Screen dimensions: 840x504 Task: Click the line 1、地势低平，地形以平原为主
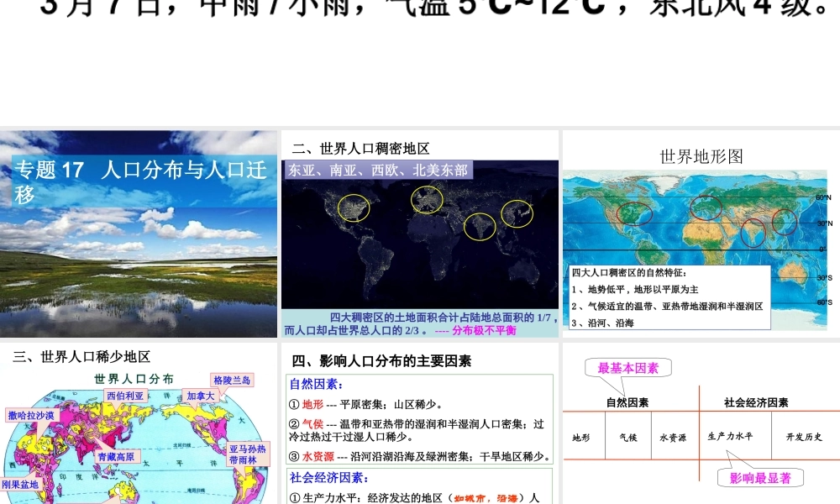635,289
